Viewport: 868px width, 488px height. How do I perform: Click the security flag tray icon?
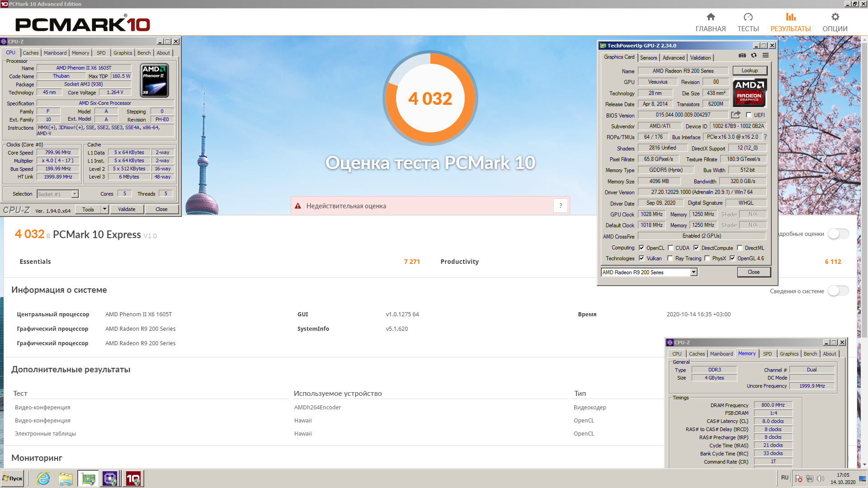(x=799, y=479)
